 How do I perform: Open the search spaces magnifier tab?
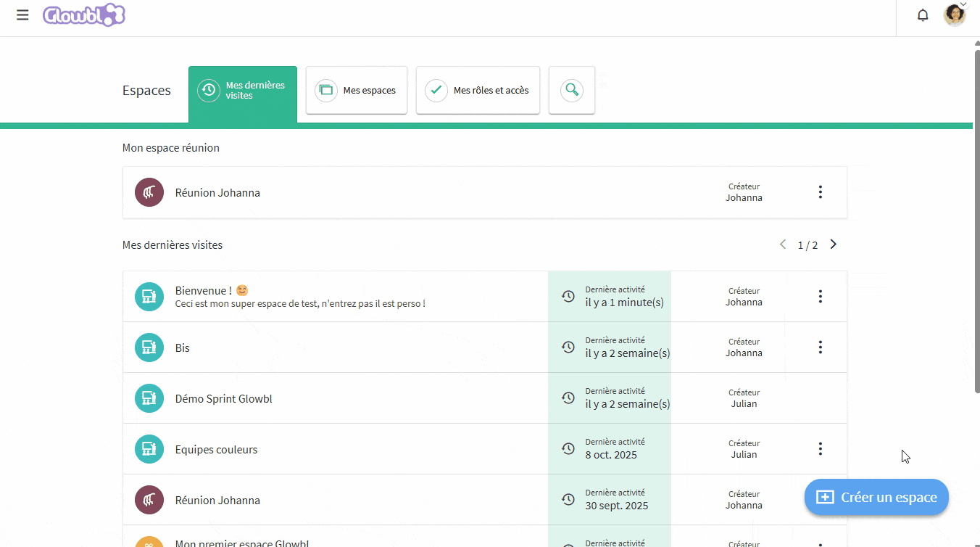(x=572, y=90)
